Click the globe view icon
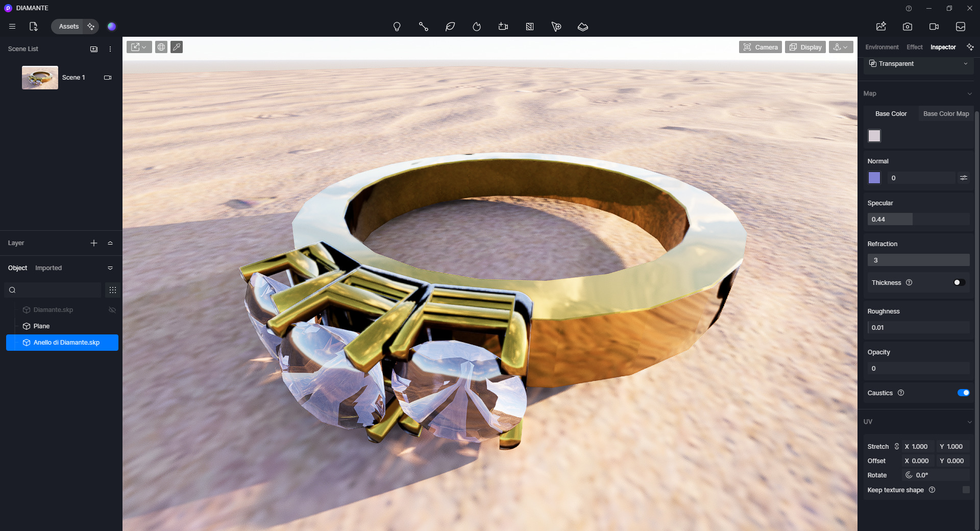 click(161, 47)
